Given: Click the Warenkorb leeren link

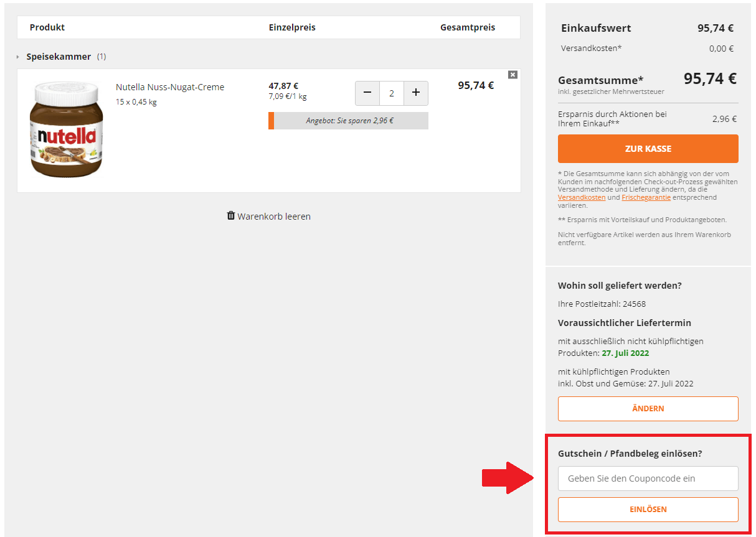Looking at the screenshot, I should (x=274, y=217).
